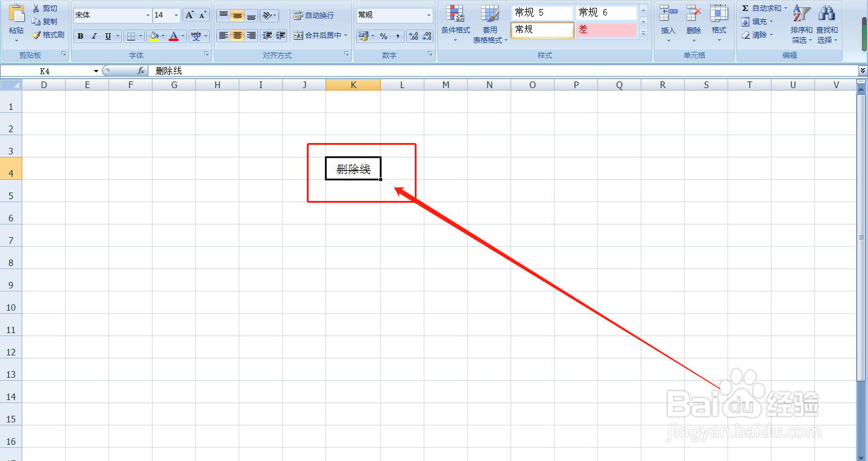Cut selection with 剪切 button
This screenshot has width=868, height=461.
(x=45, y=8)
